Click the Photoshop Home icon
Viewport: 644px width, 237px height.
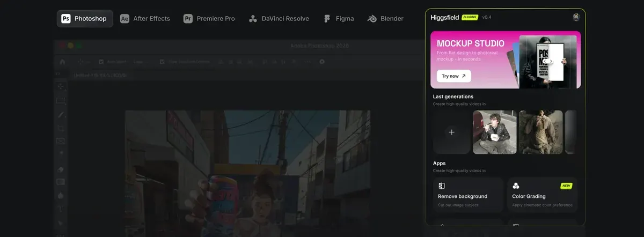tap(62, 62)
